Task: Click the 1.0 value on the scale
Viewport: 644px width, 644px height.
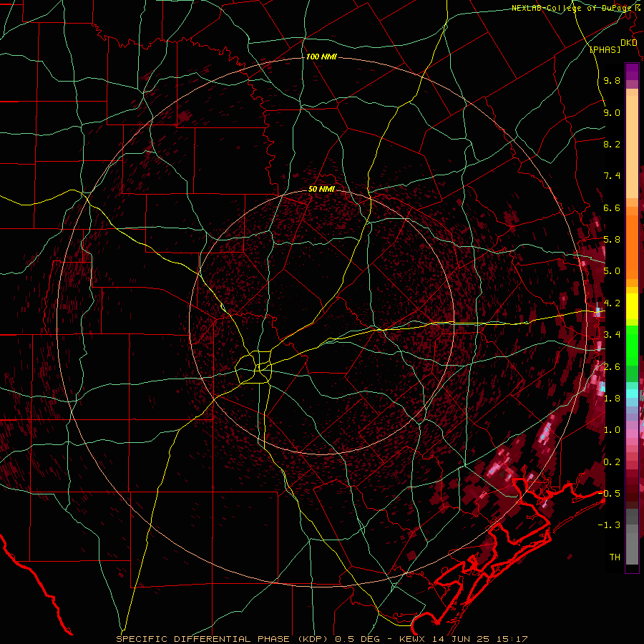Action: click(x=612, y=430)
